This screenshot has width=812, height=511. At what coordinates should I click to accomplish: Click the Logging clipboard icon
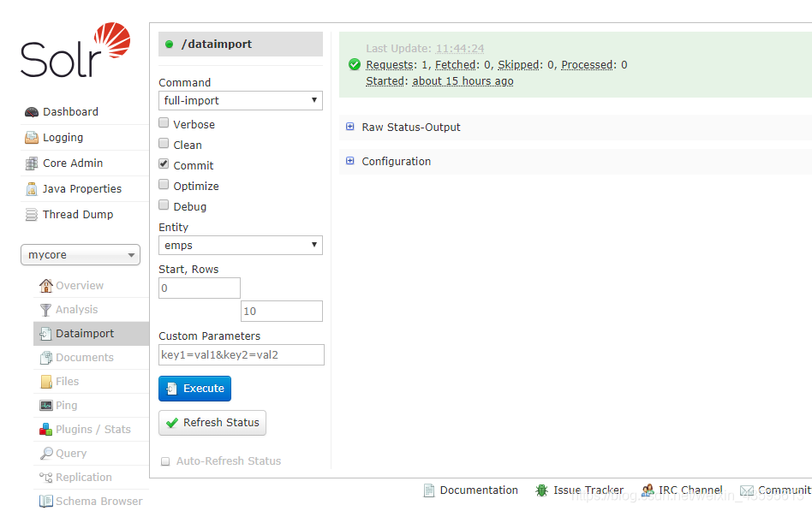[x=32, y=138]
